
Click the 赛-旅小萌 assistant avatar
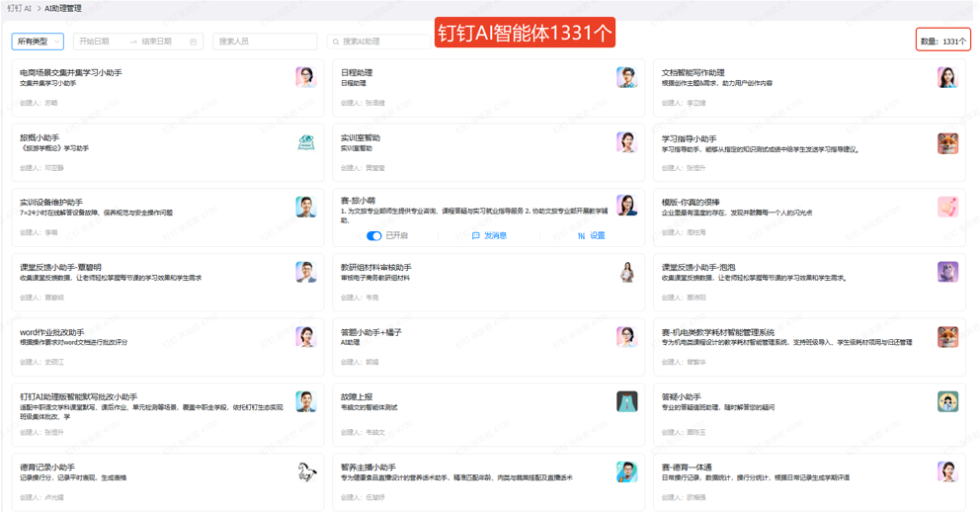coord(626,205)
